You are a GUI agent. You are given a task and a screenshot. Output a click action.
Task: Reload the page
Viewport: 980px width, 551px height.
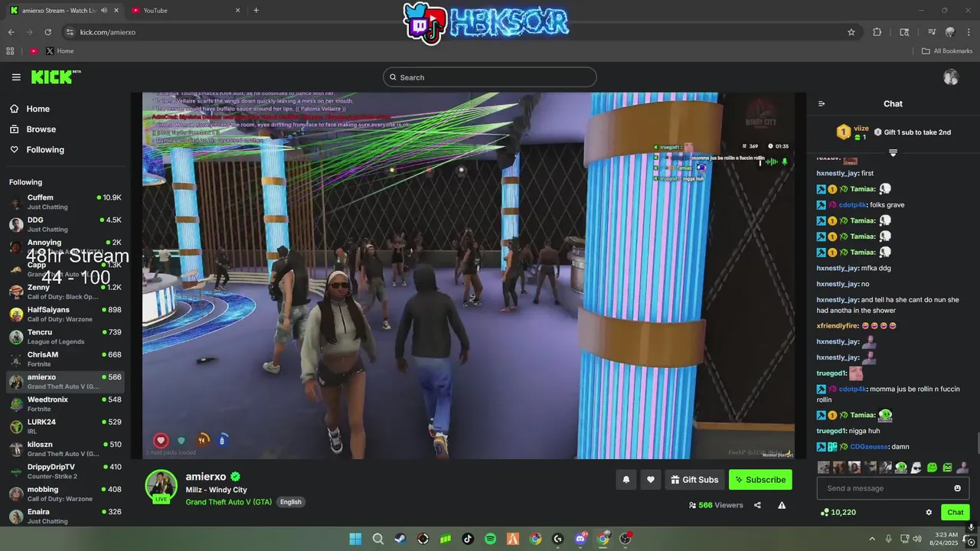point(48,32)
